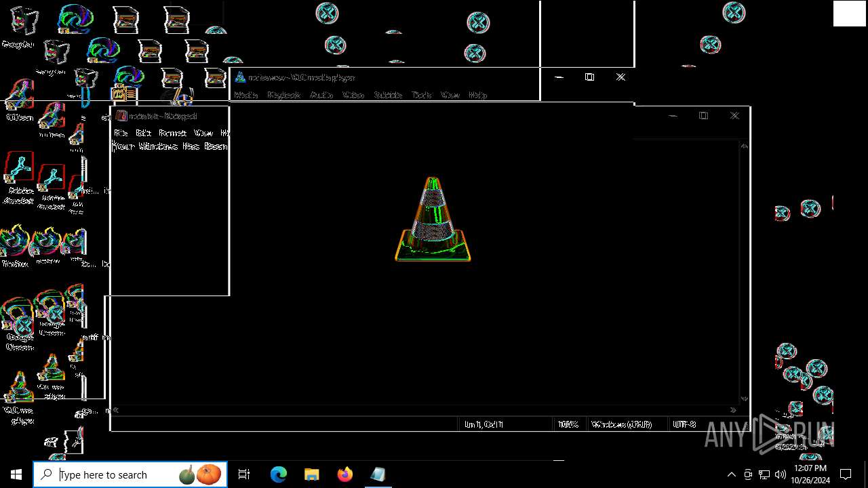Image resolution: width=868 pixels, height=488 pixels.
Task: Click the UTF-8 encoding status entry
Action: click(x=684, y=424)
